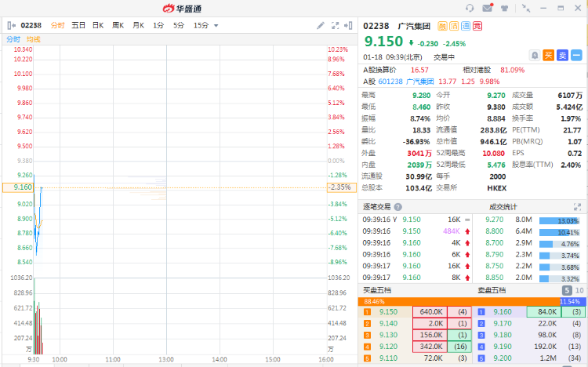
Task: Collapse the left panel via arrow icon
Action: (x=11, y=25)
